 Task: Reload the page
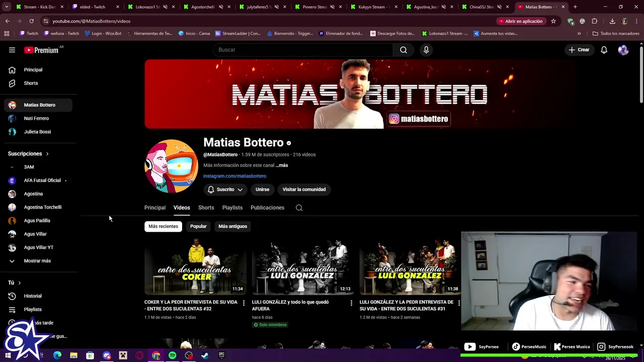click(31, 21)
